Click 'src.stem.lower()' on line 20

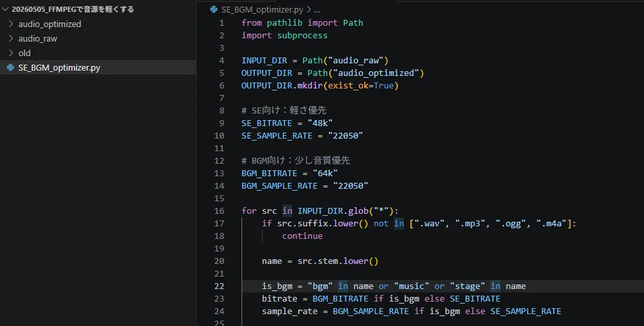[x=338, y=261]
